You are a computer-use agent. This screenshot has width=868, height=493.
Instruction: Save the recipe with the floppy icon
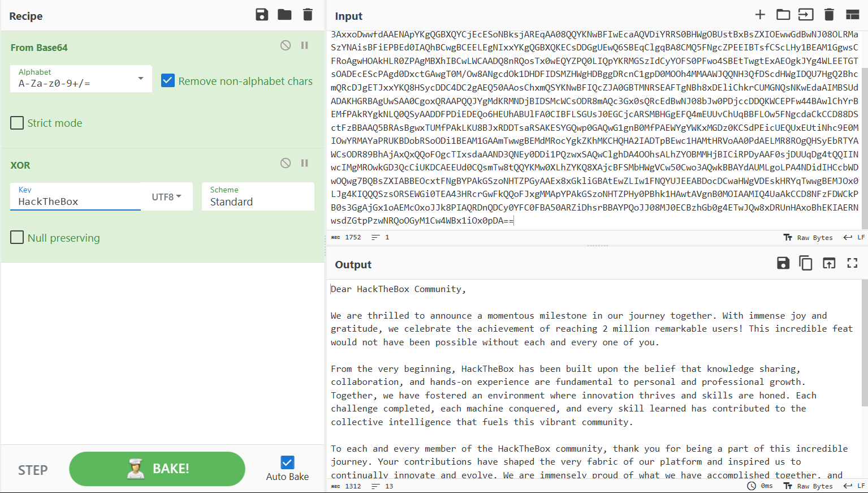(262, 15)
